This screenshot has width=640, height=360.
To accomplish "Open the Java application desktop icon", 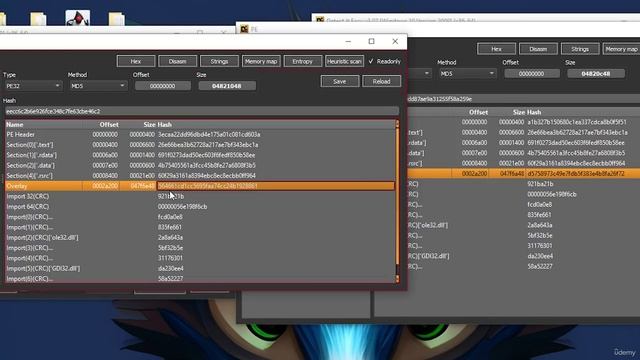I will tap(78, 18).
